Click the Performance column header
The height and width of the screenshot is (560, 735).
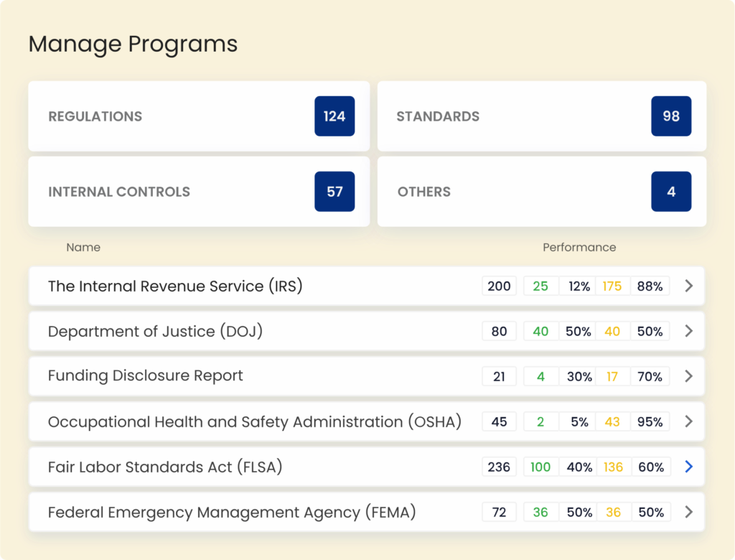point(579,247)
